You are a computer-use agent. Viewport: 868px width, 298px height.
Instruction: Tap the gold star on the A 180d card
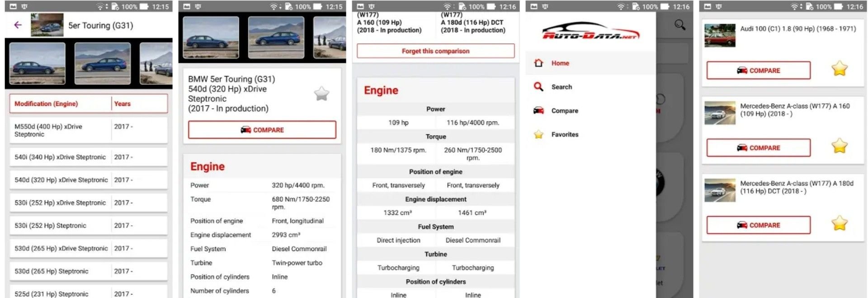[839, 223]
